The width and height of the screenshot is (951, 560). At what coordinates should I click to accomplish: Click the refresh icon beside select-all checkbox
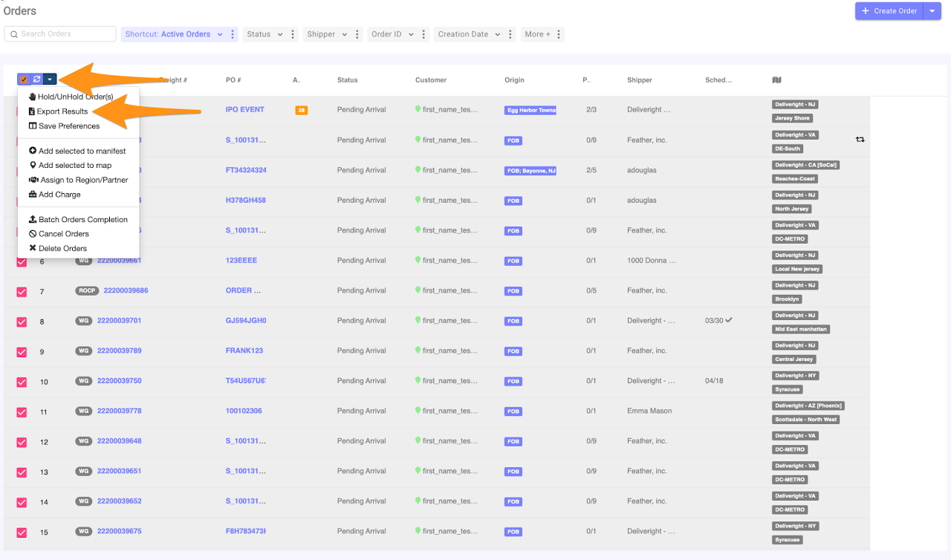[36, 79]
